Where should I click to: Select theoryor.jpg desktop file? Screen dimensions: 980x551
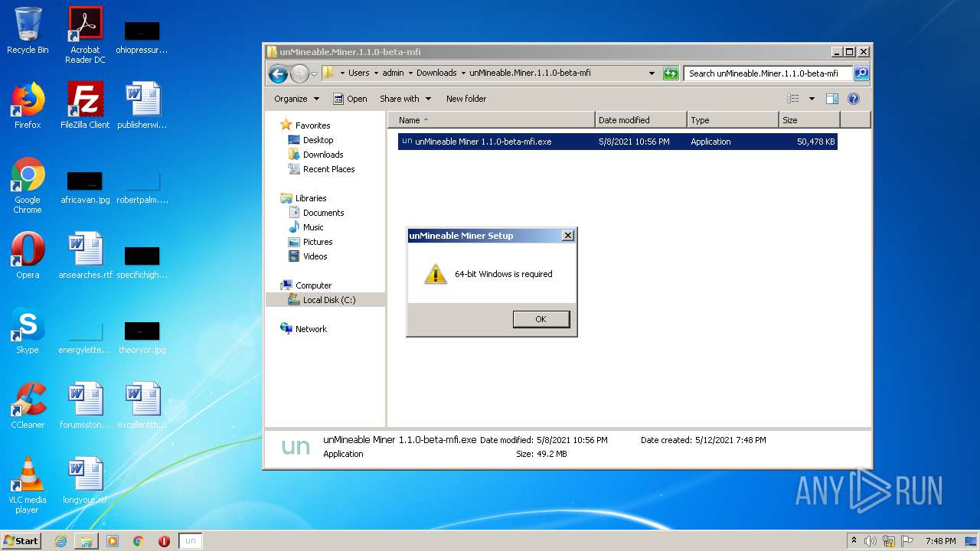pyautogui.click(x=142, y=337)
